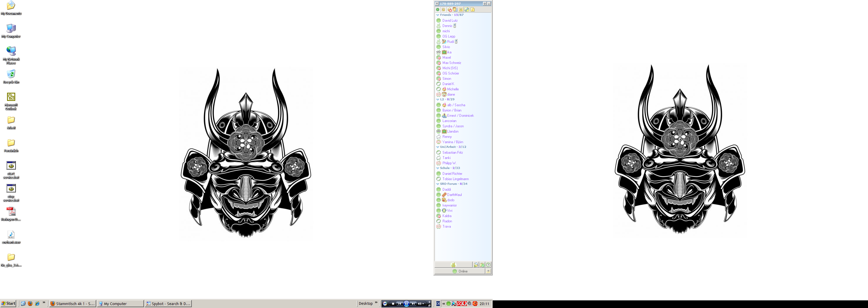Click the Avira umbrella tray icon

[459, 304]
